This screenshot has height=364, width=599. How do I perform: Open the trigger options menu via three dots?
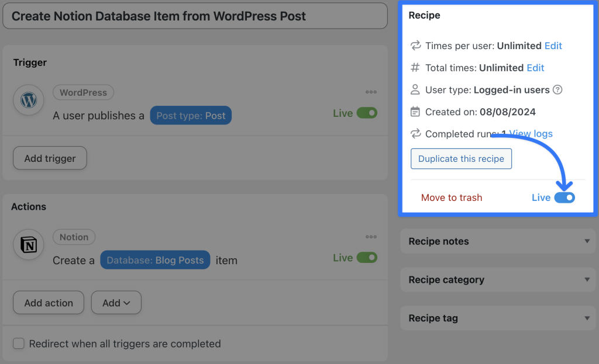(371, 91)
